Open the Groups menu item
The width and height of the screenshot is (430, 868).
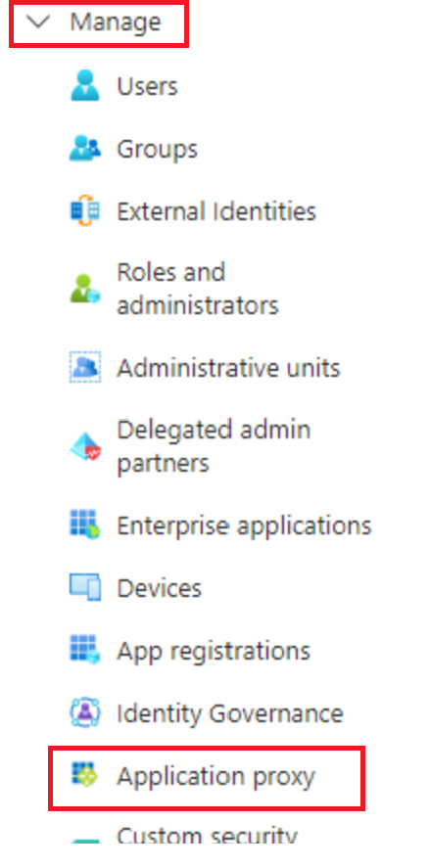[x=158, y=149]
